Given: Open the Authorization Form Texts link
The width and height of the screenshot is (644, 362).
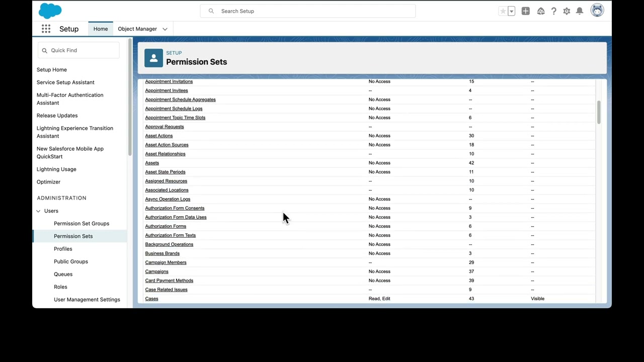Looking at the screenshot, I should click(171, 235).
